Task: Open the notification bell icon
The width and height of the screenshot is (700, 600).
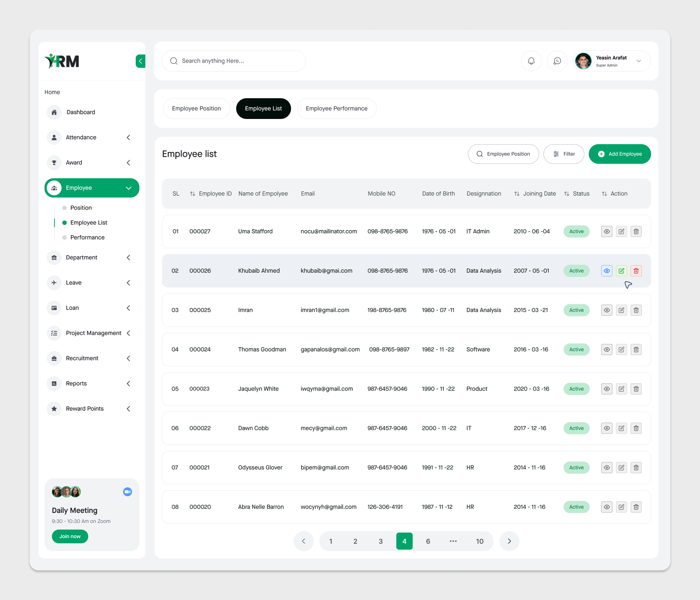Action: (x=531, y=61)
